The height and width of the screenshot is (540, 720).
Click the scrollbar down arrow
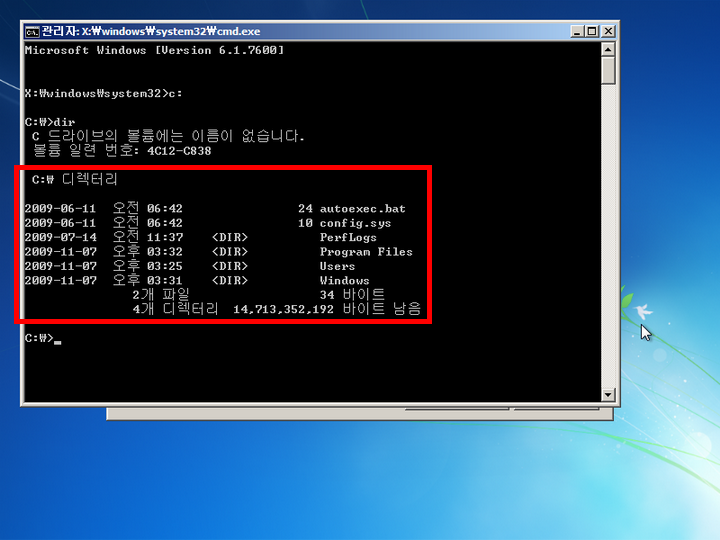tap(608, 394)
